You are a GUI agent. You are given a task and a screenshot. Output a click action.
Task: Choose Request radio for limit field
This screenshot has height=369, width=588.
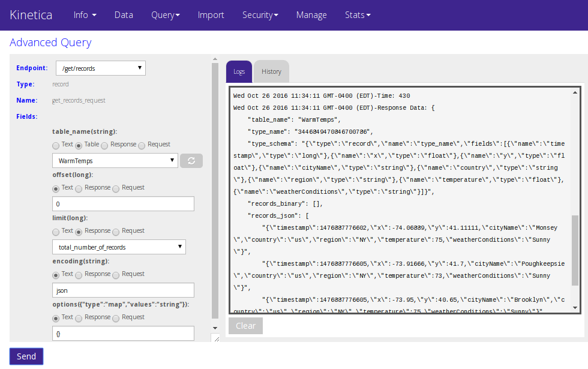tap(116, 231)
